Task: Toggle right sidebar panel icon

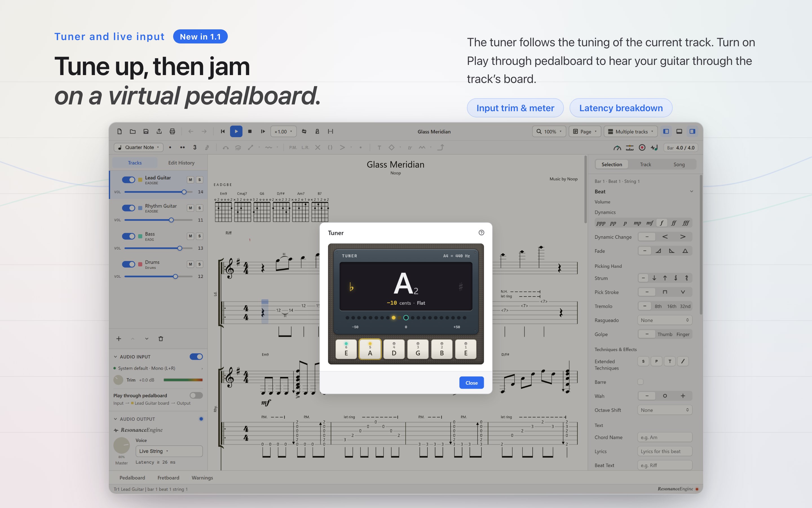Action: tap(692, 131)
